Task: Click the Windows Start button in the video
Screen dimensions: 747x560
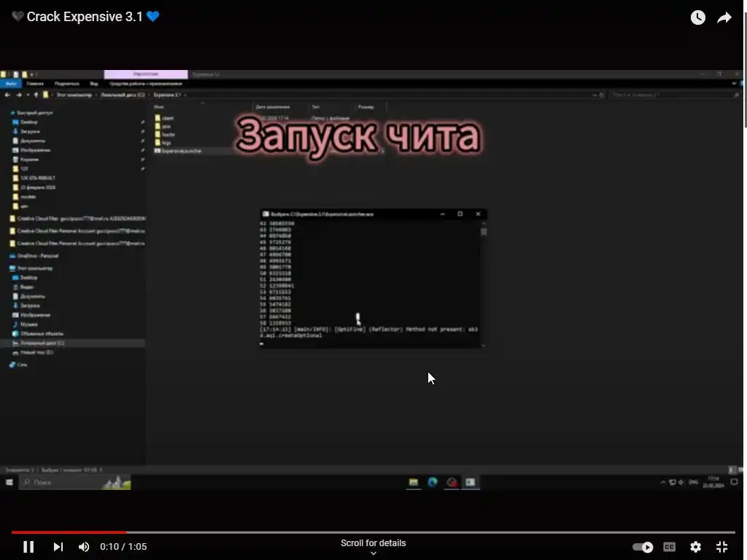Action: 9,483
